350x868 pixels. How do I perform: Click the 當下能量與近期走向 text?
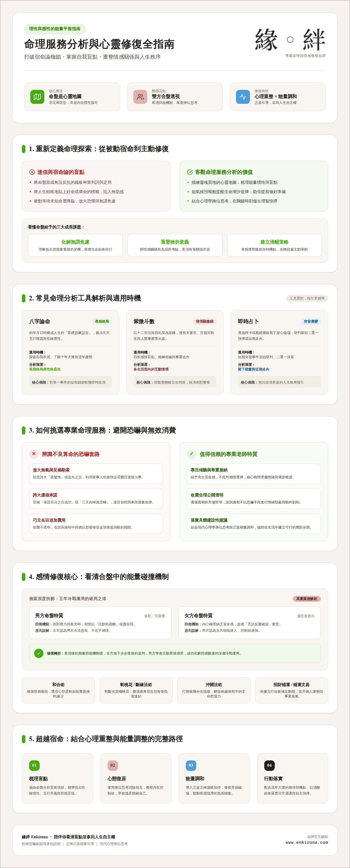[x=254, y=369]
